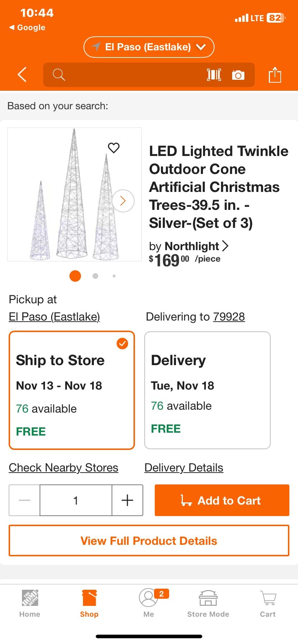The image size is (298, 644).
Task: Select the Delivery fulfillment option
Action: click(x=207, y=390)
